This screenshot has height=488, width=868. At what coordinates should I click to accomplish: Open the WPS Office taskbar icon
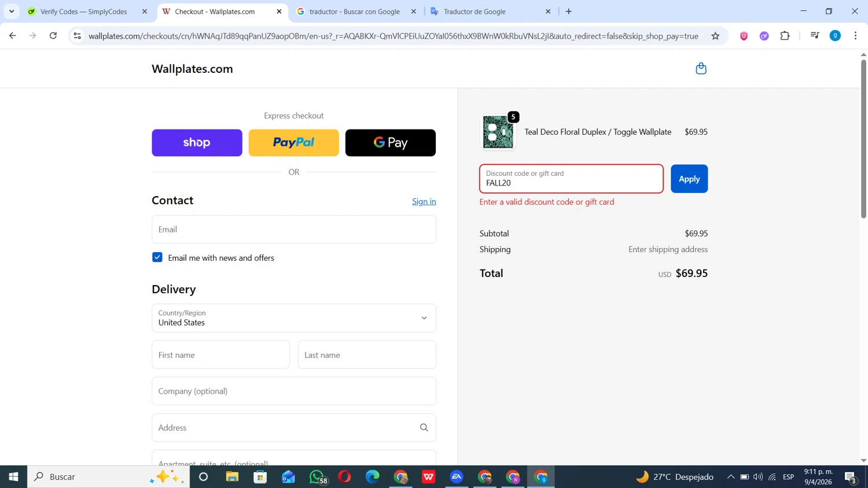pyautogui.click(x=428, y=476)
